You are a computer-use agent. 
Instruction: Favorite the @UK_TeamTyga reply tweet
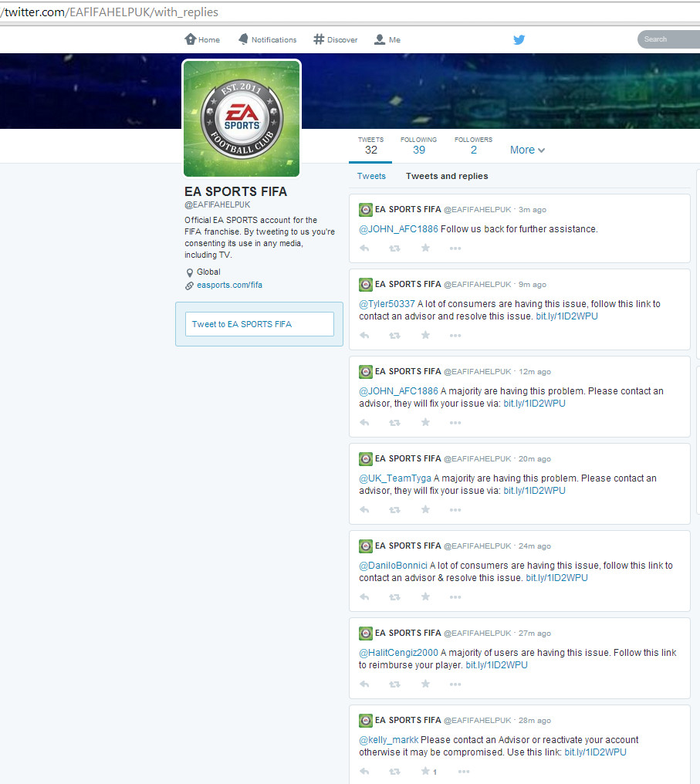point(425,510)
